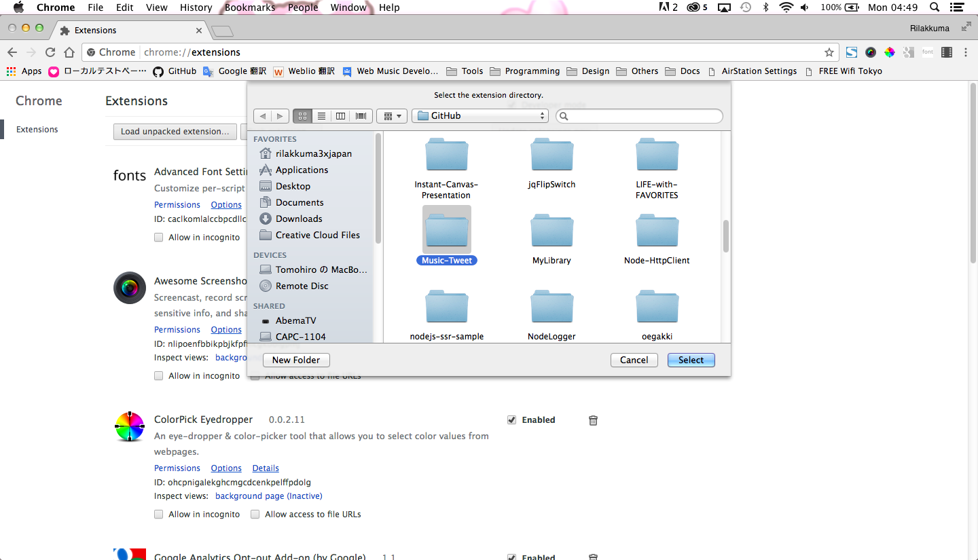The width and height of the screenshot is (978, 560).
Task: Open the GitHub path dropdown
Action: 479,116
